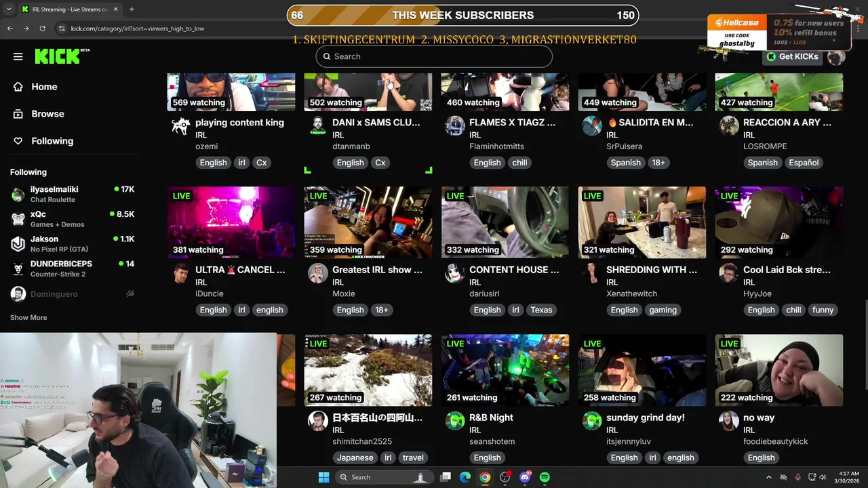The image size is (868, 488).
Task: Open xQc followed channel
Action: pos(72,219)
